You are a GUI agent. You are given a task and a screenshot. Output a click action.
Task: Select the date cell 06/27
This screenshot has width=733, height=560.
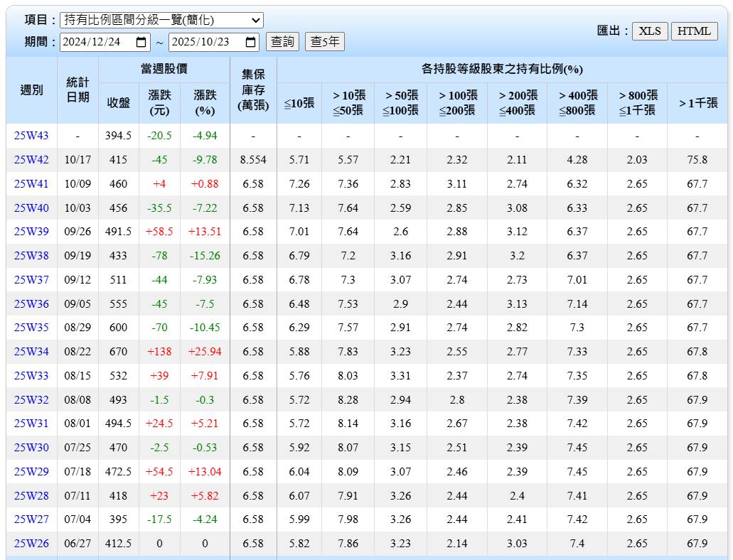click(77, 544)
